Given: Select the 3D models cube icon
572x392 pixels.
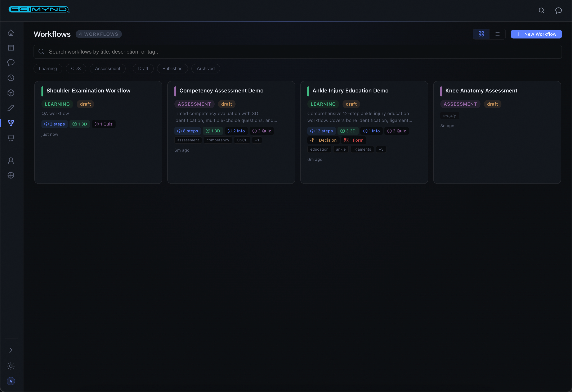Looking at the screenshot, I should [x=11, y=93].
